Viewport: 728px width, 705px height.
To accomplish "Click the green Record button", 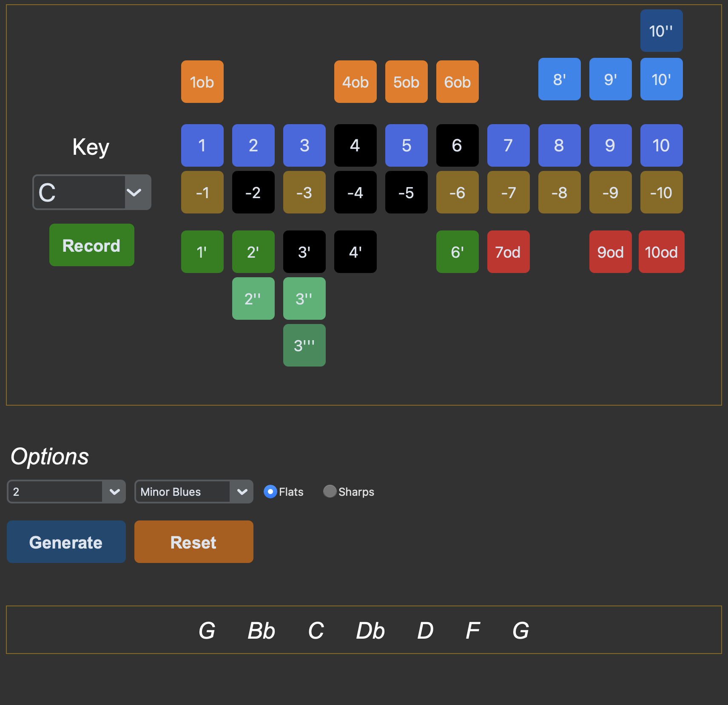I will tap(92, 245).
